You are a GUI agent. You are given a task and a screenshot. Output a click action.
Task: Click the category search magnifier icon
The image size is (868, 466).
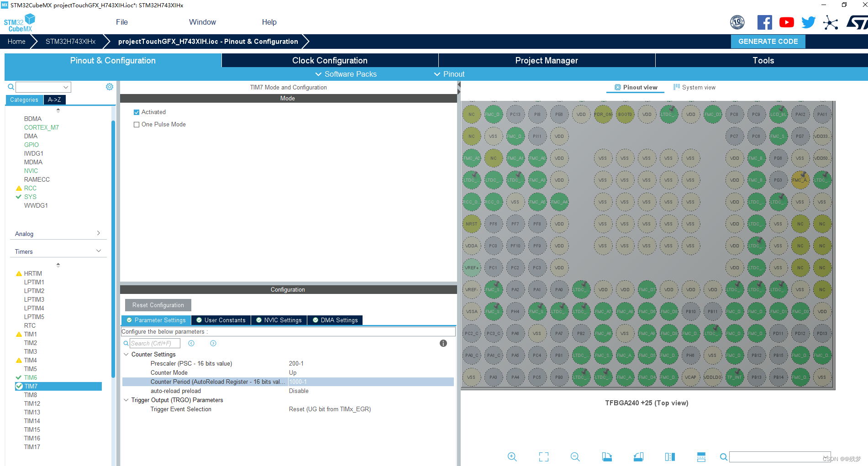(11, 87)
